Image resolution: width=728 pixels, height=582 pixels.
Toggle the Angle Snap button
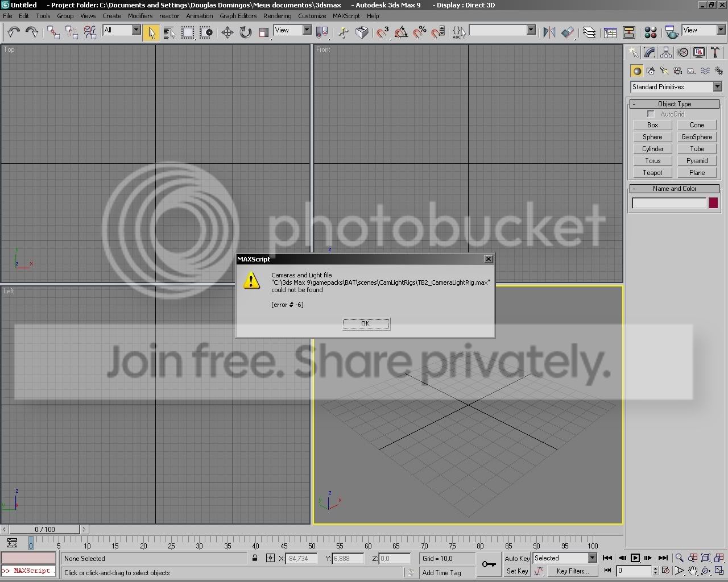click(x=401, y=32)
